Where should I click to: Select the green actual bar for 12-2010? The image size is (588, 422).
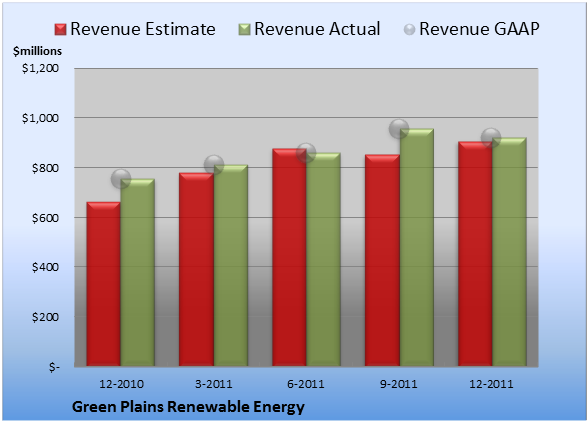(x=138, y=272)
